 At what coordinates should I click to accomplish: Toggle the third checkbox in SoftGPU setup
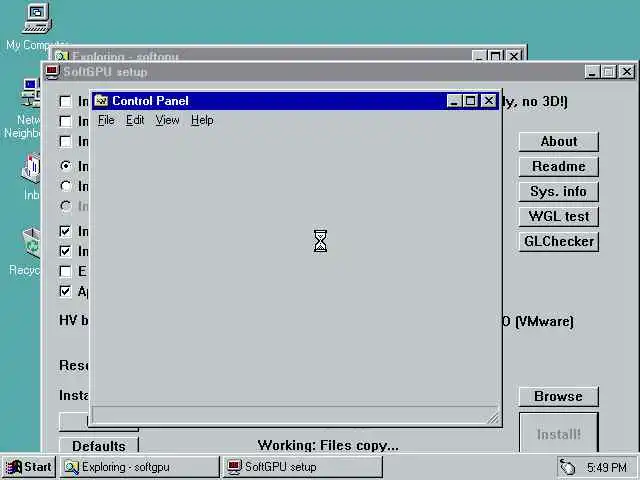click(x=65, y=141)
